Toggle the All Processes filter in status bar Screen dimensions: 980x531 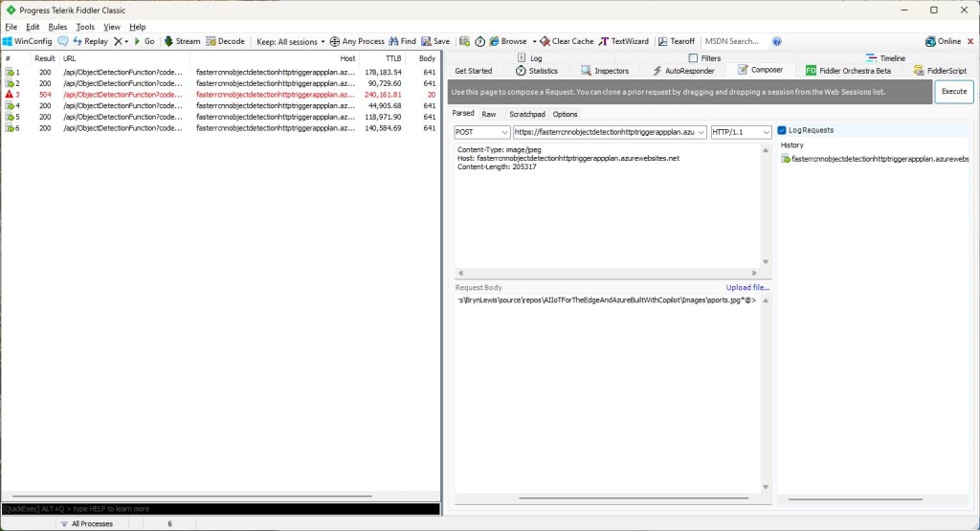click(86, 523)
